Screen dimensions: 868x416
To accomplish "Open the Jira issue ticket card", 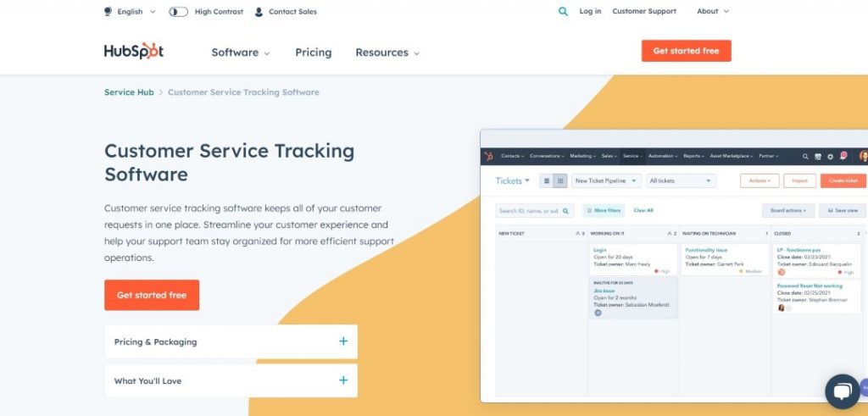I will [x=633, y=298].
